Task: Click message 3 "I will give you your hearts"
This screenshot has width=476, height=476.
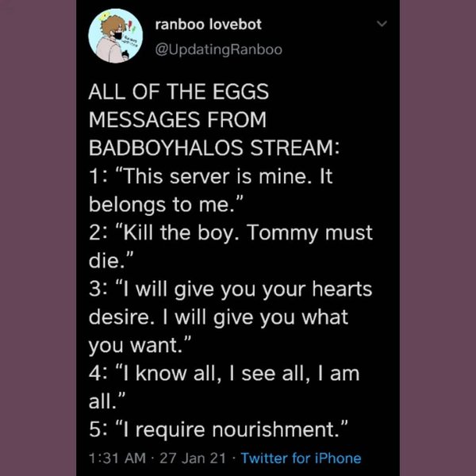Action: pyautogui.click(x=230, y=289)
